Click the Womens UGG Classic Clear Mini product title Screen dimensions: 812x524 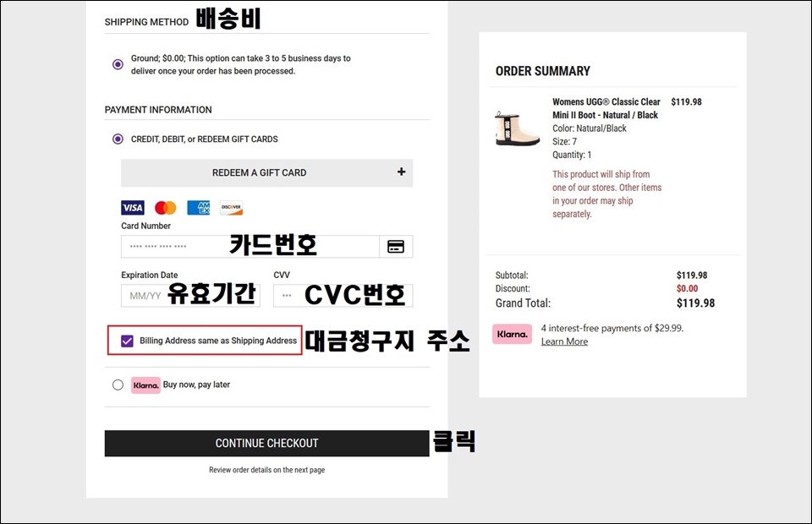[606, 109]
